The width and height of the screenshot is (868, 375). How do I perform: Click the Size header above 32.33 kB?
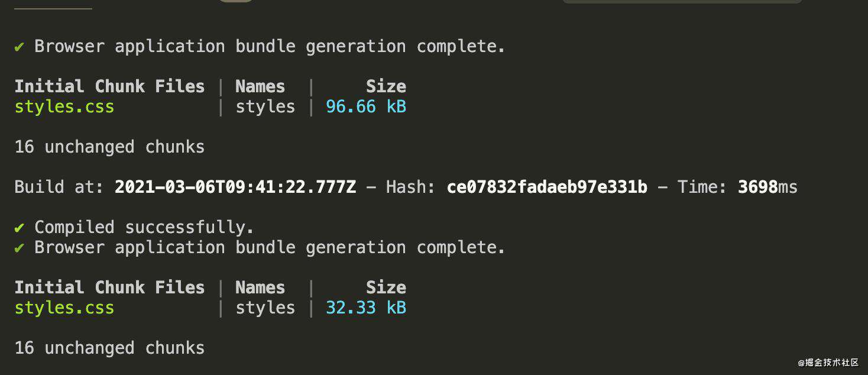[386, 288]
